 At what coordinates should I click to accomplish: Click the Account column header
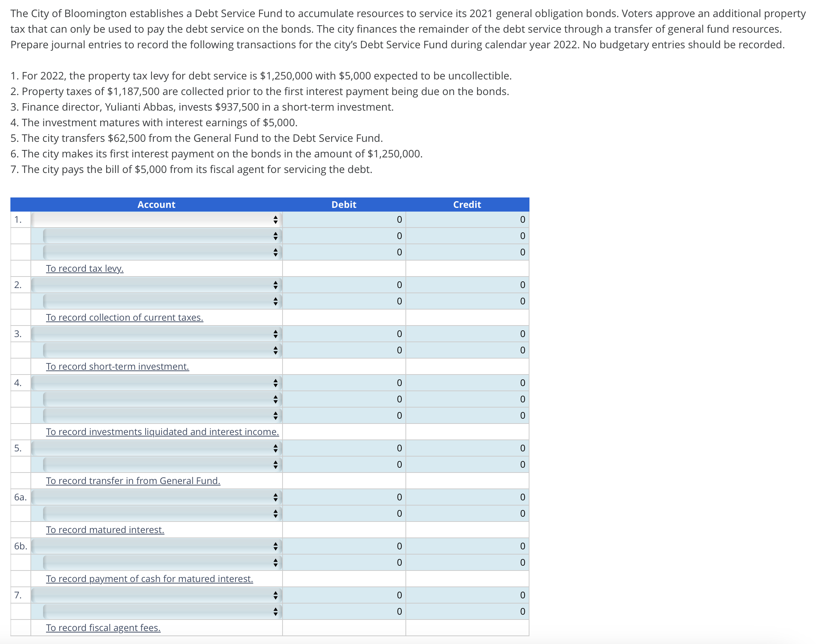[156, 205]
